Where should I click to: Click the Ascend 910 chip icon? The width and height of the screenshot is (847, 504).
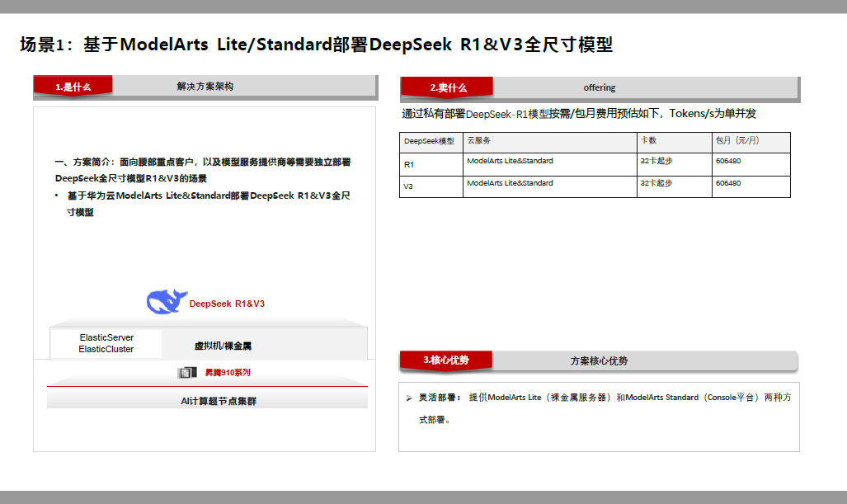pos(187,372)
